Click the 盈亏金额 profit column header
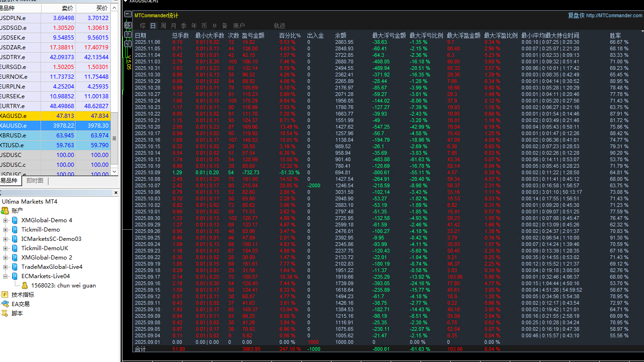644x362 pixels. (253, 35)
